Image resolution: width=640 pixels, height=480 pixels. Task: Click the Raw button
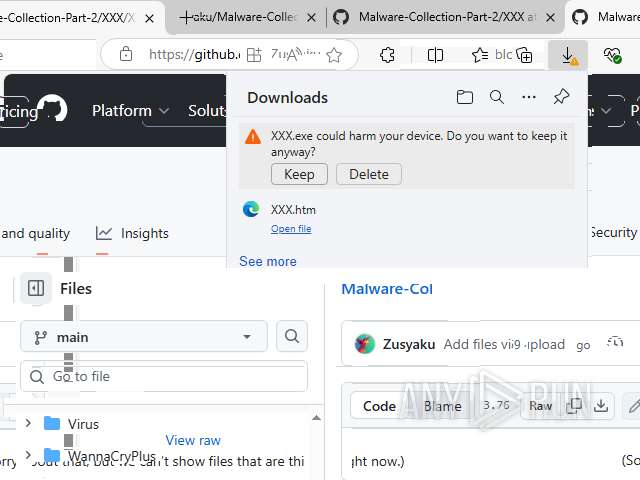540,406
